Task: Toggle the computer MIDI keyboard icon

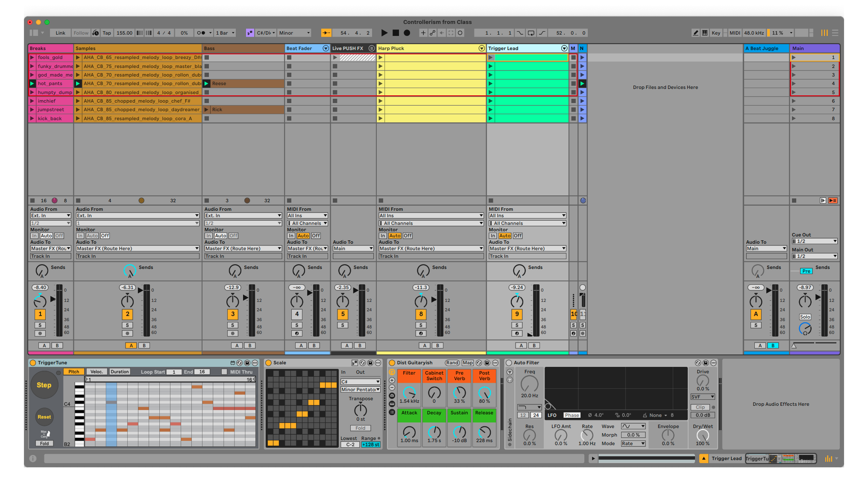Action: pos(705,33)
